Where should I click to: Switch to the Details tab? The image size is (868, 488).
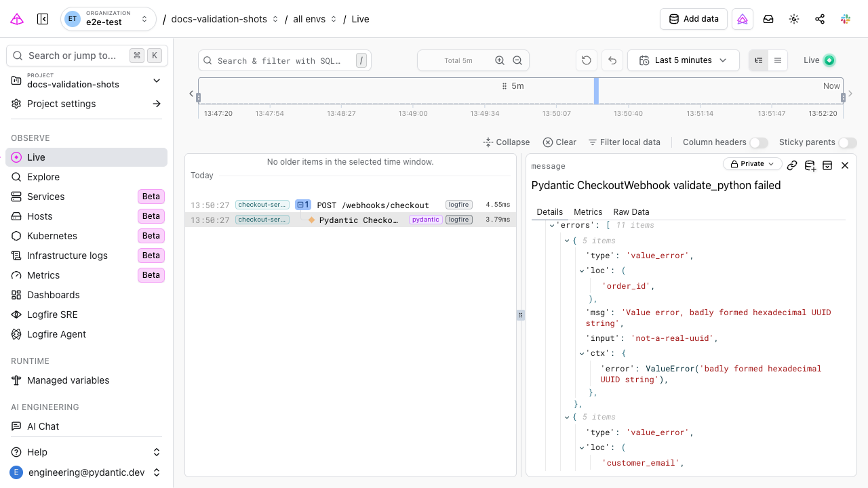tap(550, 212)
